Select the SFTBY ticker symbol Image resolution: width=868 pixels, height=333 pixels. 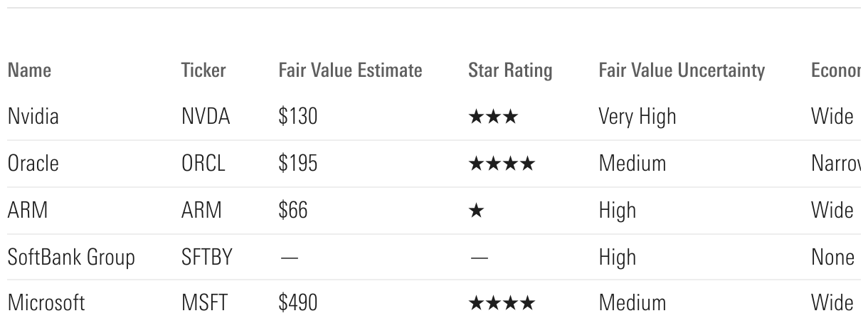pos(206,258)
